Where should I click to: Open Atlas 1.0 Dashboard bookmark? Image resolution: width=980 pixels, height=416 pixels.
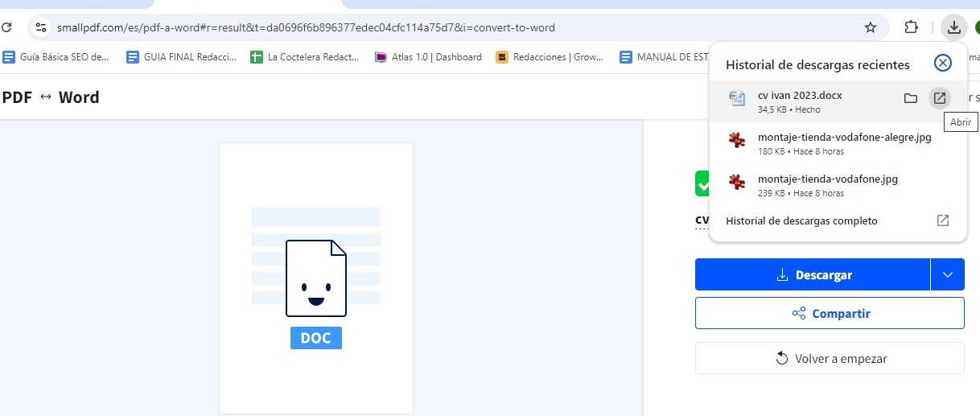(429, 57)
